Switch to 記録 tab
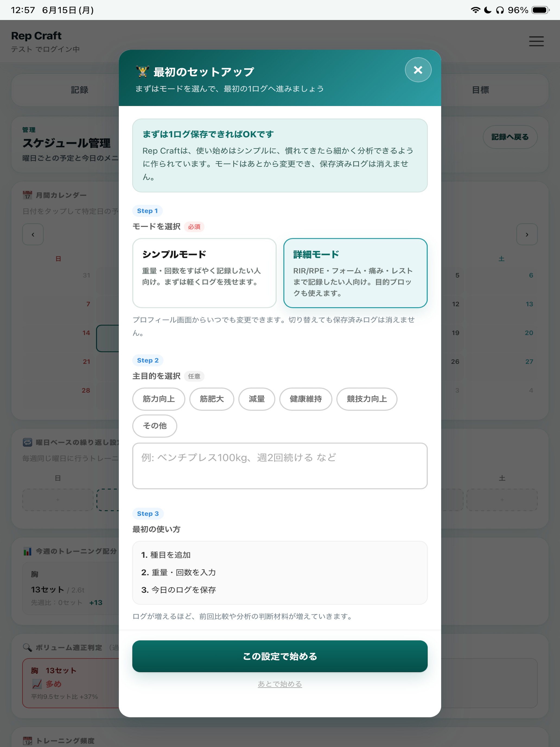The width and height of the screenshot is (560, 747). click(79, 90)
